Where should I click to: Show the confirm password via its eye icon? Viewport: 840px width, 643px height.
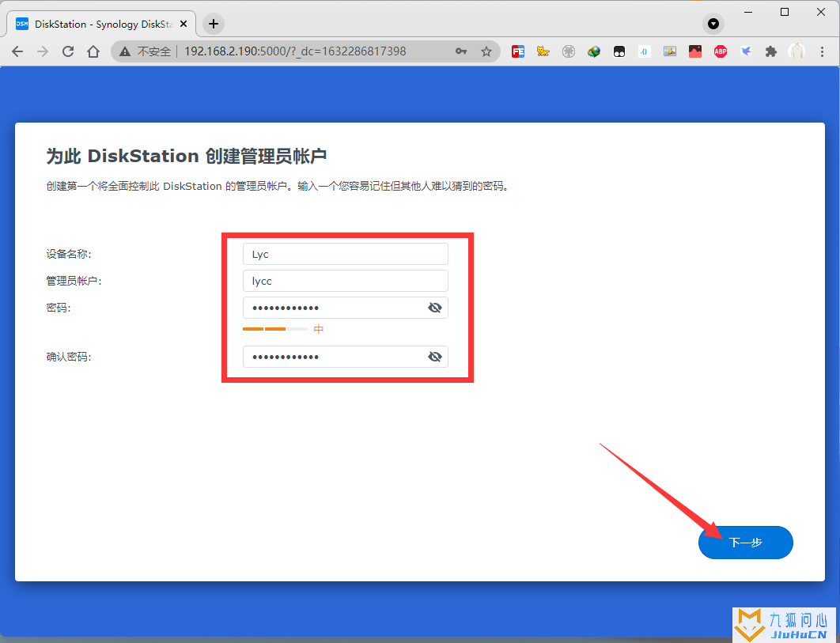point(434,357)
